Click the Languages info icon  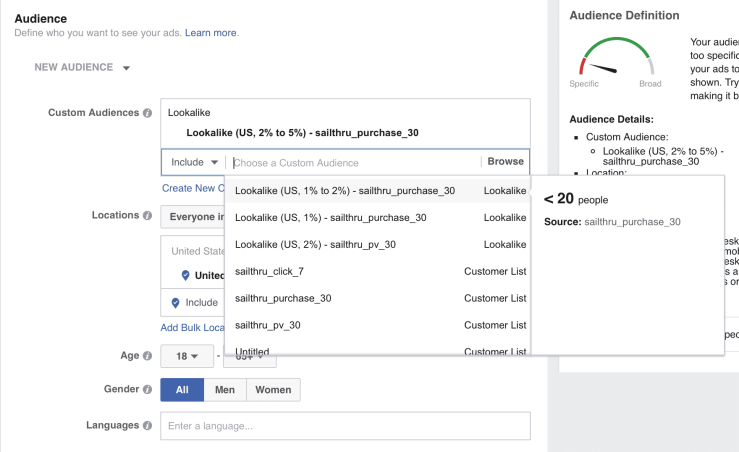[x=148, y=426]
